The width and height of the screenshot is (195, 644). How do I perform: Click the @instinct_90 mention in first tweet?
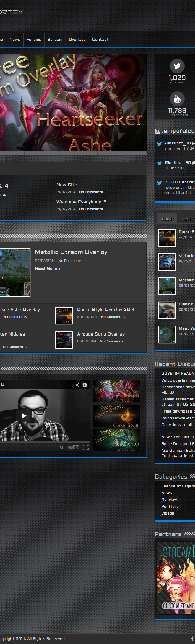[178, 143]
